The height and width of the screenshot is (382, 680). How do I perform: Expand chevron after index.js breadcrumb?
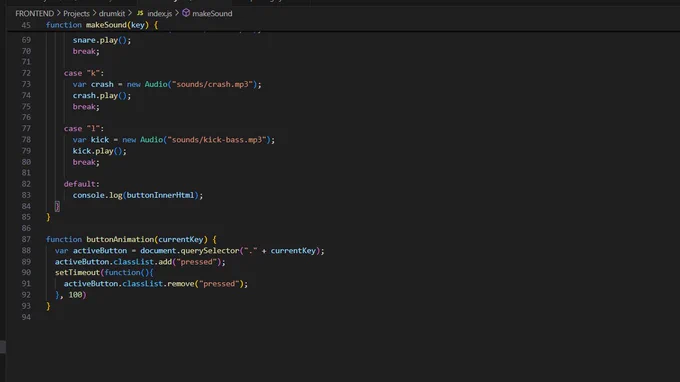177,13
